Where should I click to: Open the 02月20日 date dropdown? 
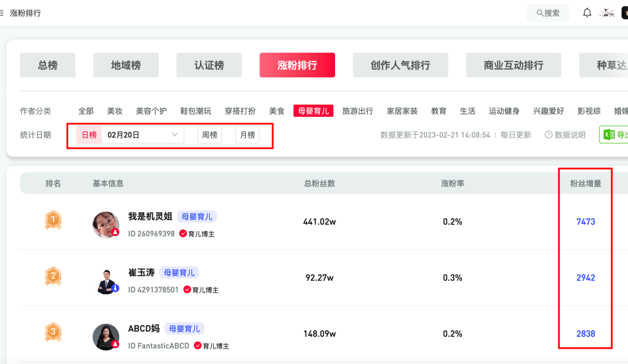point(142,135)
